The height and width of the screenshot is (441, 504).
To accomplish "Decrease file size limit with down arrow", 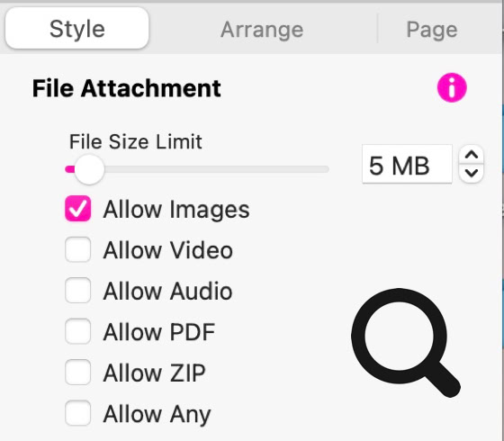I will [472, 174].
